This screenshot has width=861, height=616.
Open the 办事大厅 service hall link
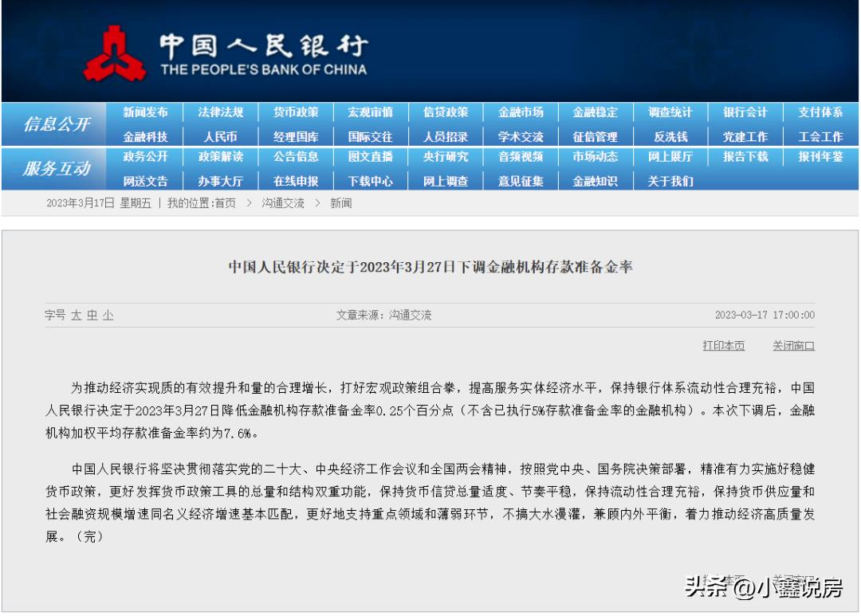[222, 181]
